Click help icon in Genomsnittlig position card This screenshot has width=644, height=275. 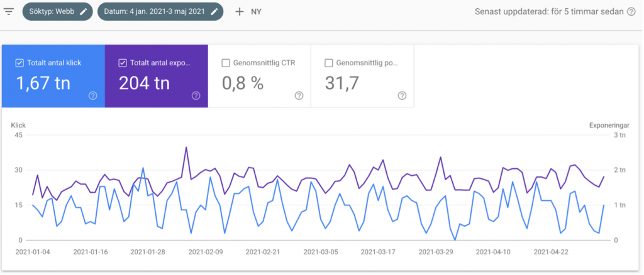tap(402, 95)
